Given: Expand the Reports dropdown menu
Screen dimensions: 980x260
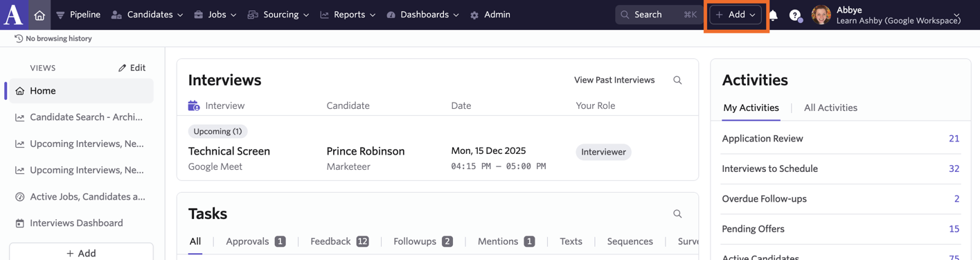Looking at the screenshot, I should coord(348,15).
